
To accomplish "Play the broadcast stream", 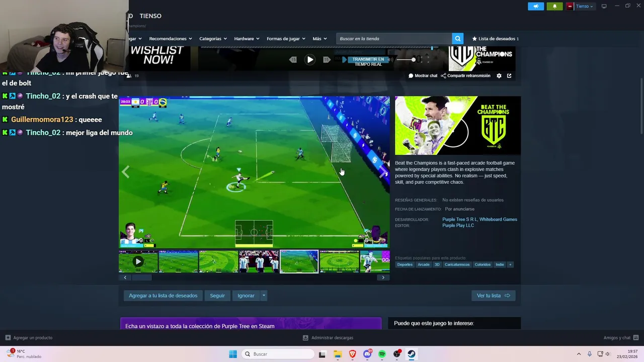I will tap(310, 59).
